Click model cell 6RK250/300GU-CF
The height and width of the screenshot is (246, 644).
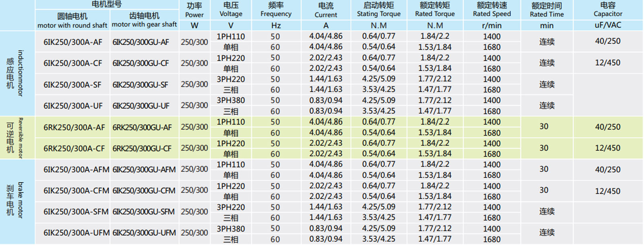142,148
